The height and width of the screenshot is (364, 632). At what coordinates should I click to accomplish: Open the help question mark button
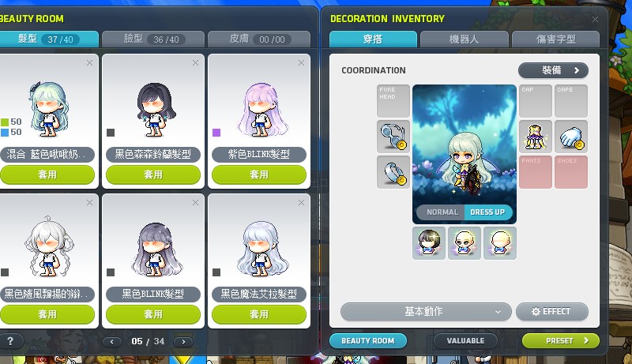coord(10,341)
